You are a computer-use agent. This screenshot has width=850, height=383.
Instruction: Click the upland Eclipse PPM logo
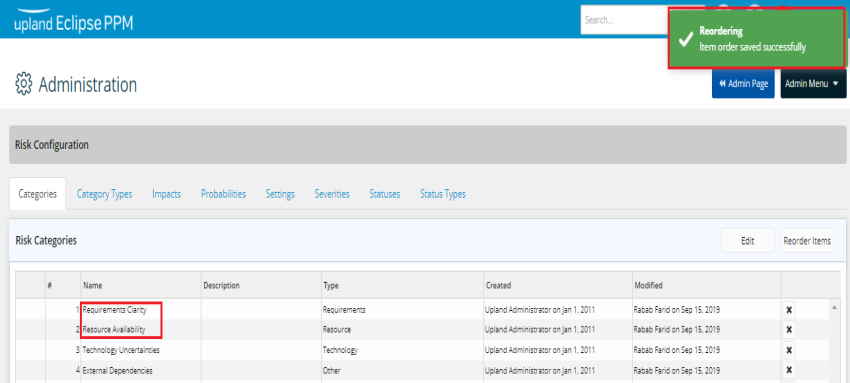(x=73, y=23)
